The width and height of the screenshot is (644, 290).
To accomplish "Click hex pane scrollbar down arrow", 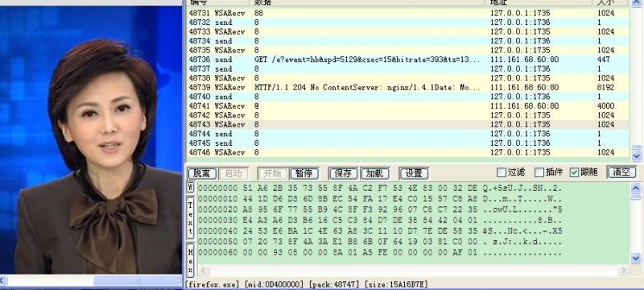I will tap(636, 259).
